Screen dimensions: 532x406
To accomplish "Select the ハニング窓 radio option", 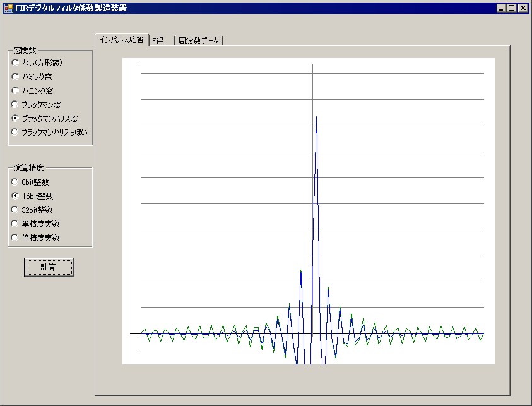I will pos(33,91).
